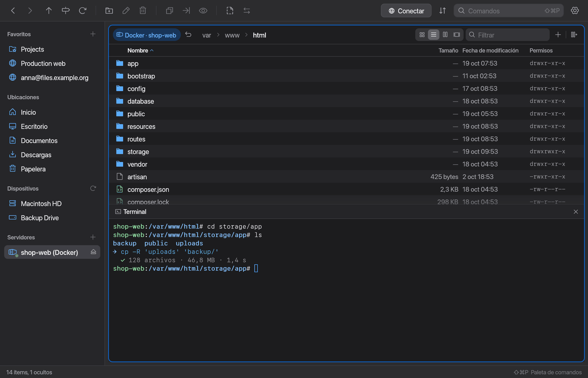Select the storage folder
Screen dimensions: 588x378
coord(346,152)
